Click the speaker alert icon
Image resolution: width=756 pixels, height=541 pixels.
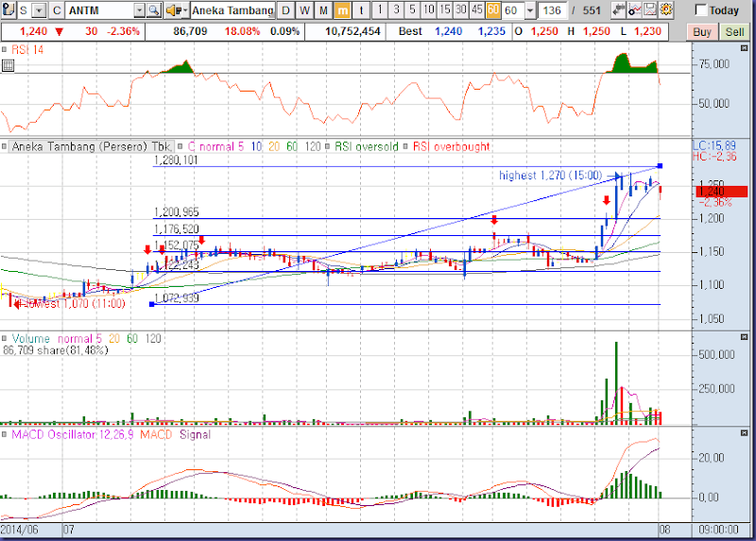(x=173, y=10)
